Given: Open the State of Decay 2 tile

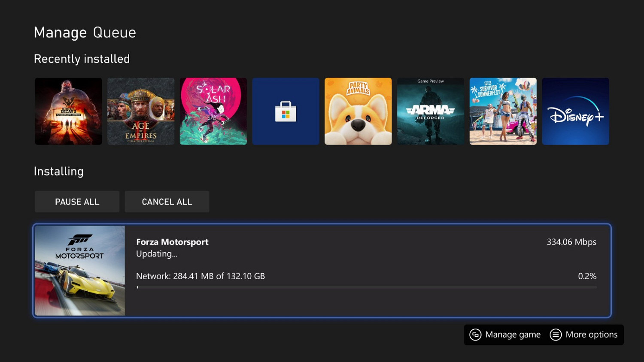Looking at the screenshot, I should [68, 111].
